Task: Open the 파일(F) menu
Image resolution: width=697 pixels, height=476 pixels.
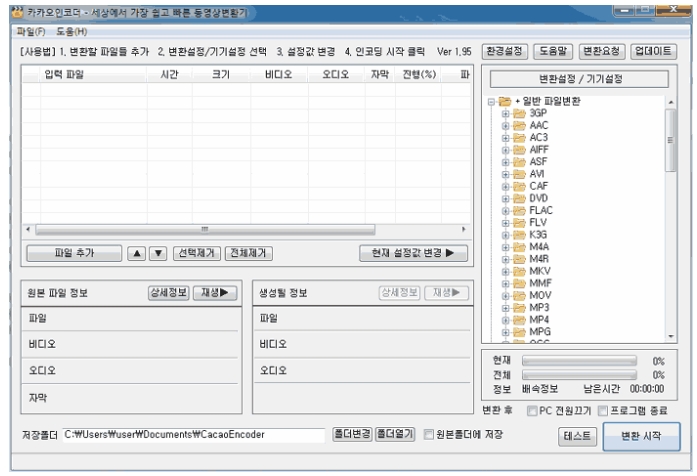Action: (x=31, y=32)
